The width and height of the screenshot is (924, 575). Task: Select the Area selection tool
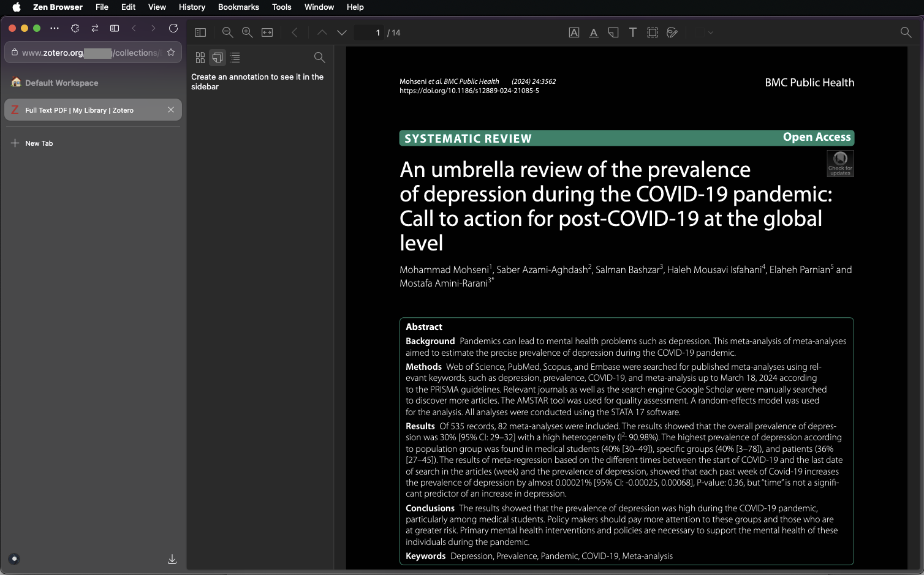tap(653, 32)
